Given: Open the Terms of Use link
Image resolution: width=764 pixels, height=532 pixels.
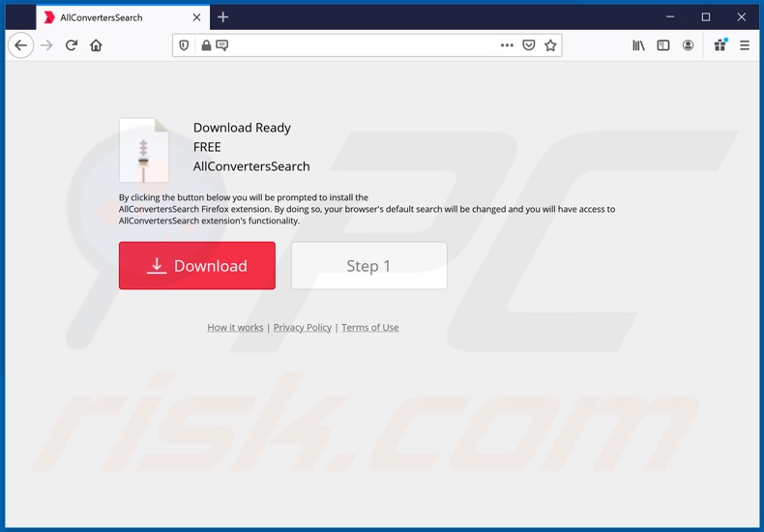Looking at the screenshot, I should click(369, 327).
